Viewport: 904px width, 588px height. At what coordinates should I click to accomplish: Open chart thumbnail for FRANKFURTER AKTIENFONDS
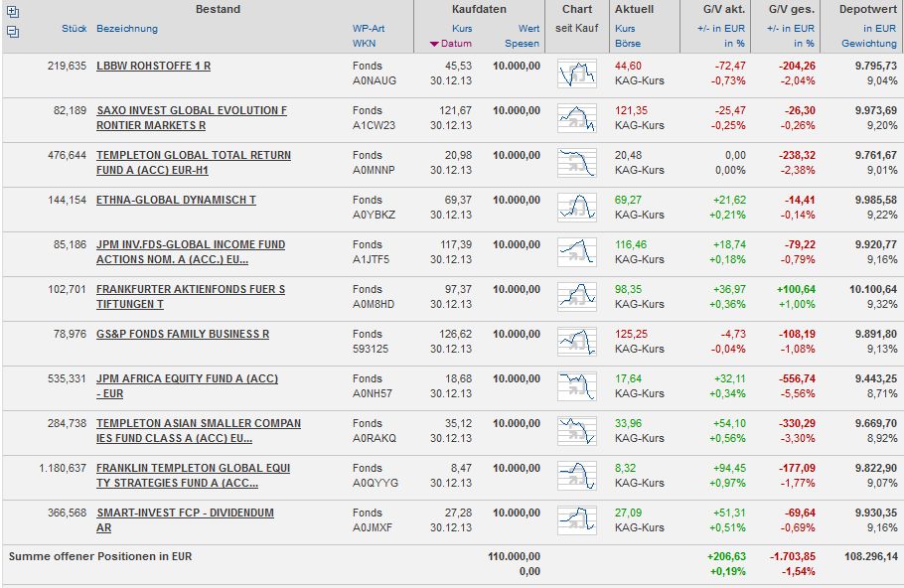click(577, 297)
